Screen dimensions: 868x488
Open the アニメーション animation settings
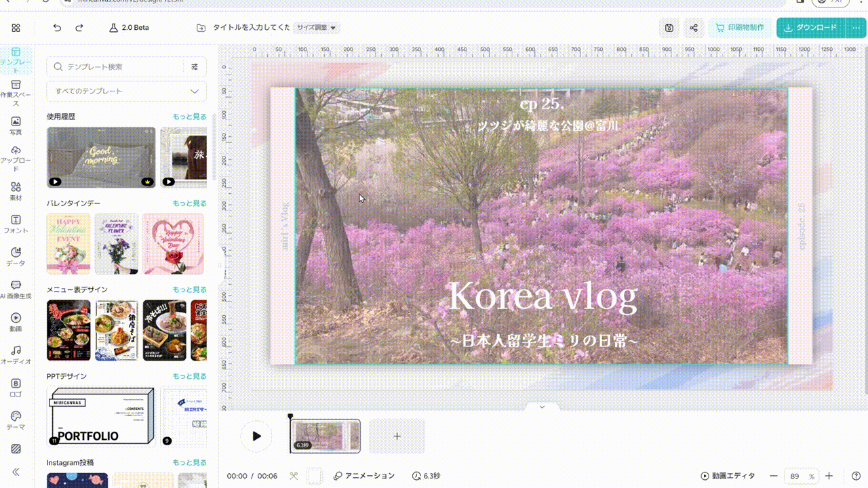pyautogui.click(x=364, y=476)
